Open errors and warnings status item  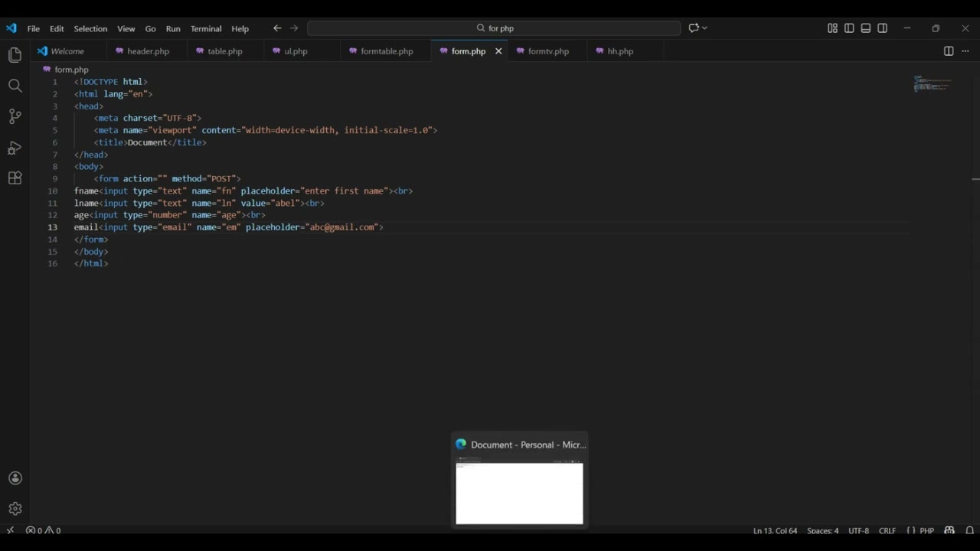(x=43, y=530)
